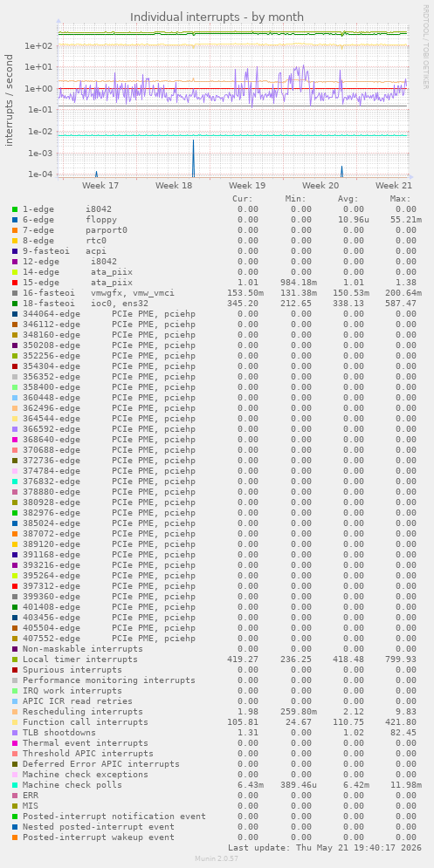Click the Rescheduling interrupts orange swatch

15,711
